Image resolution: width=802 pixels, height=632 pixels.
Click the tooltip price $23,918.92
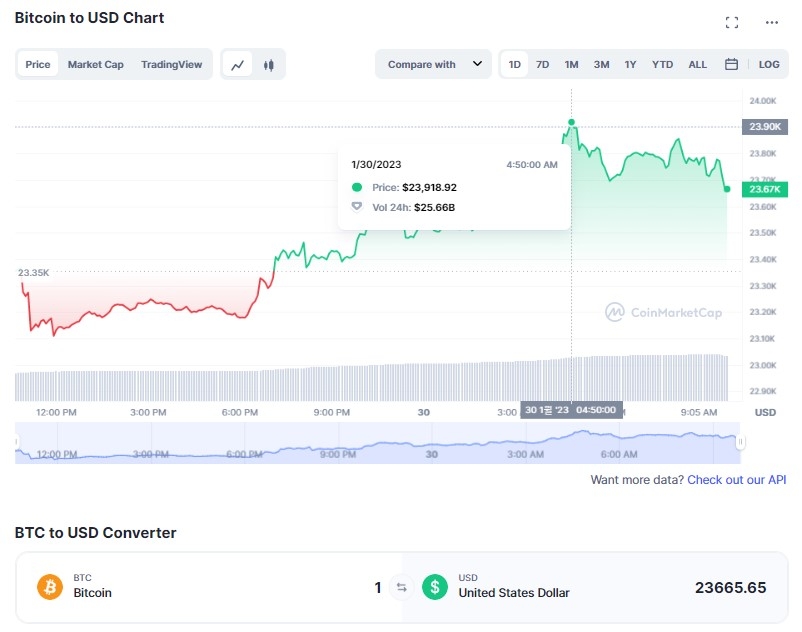(430, 188)
